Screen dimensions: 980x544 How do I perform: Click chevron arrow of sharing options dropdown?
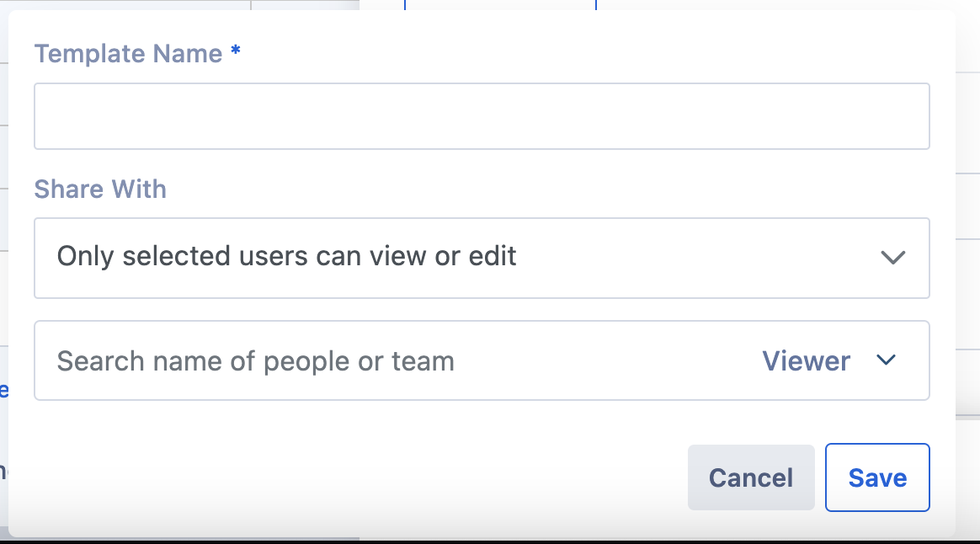[x=892, y=258]
